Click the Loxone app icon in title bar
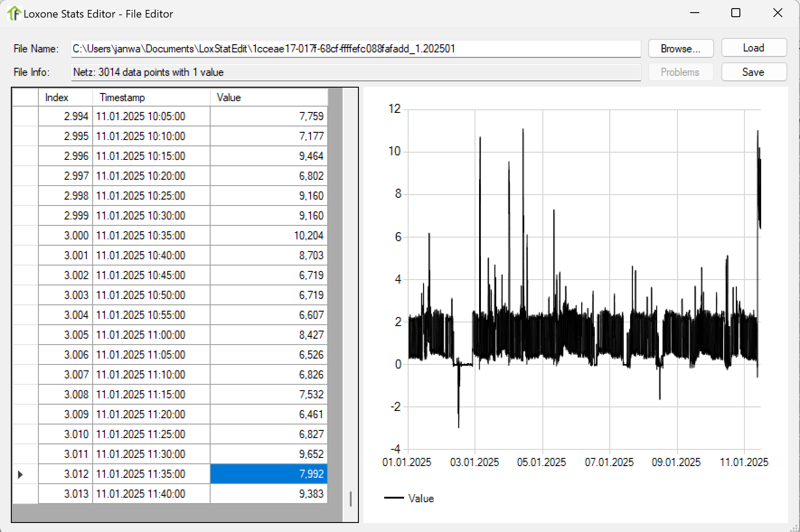Image resolution: width=800 pixels, height=532 pixels. pos(14,14)
